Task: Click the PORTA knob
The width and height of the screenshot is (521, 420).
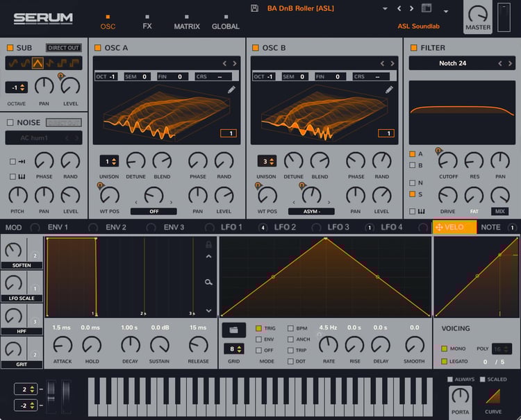Action: click(x=460, y=396)
